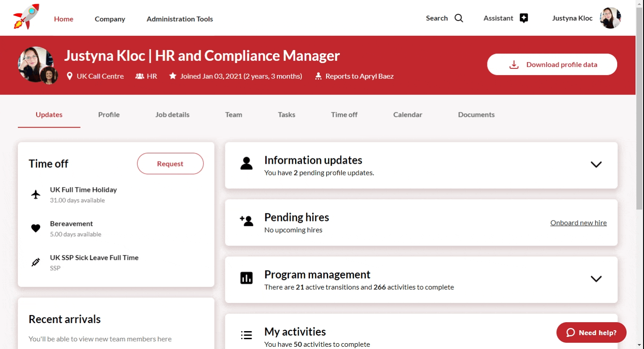Click the syringe icon for SSP Sick Leave
The image size is (644, 349).
(x=36, y=263)
